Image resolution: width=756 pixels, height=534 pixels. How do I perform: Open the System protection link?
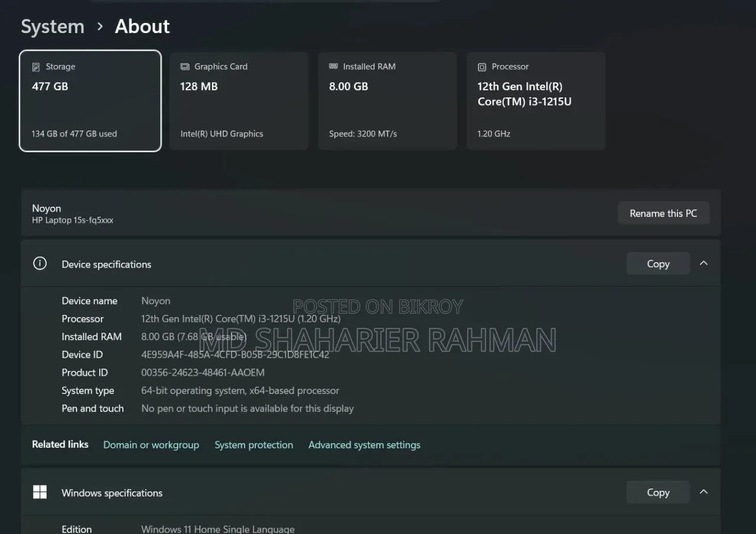[x=254, y=445]
